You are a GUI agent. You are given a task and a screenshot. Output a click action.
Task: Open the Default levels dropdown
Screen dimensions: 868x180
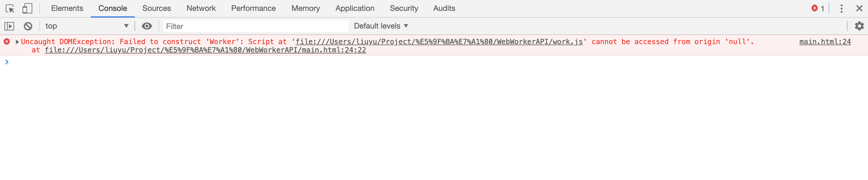tap(381, 26)
